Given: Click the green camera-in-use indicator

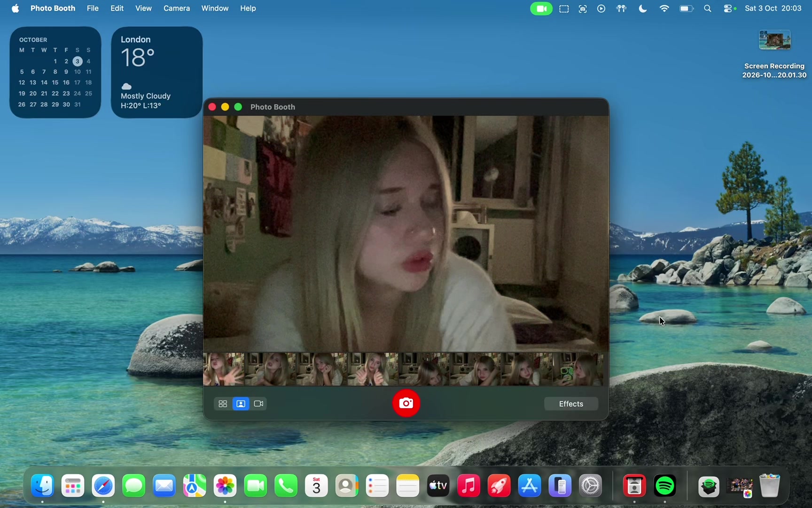Looking at the screenshot, I should tap(541, 8).
